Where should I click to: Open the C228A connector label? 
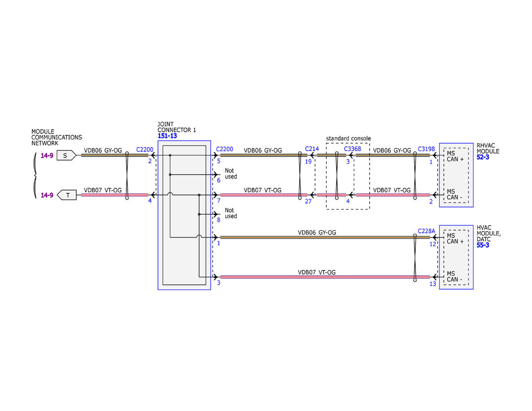[x=426, y=231]
